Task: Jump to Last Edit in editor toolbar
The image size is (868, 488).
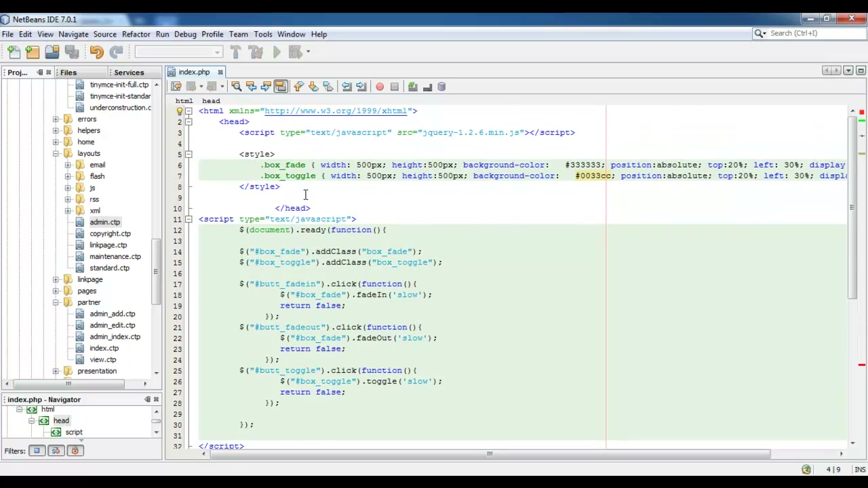Action: (176, 86)
